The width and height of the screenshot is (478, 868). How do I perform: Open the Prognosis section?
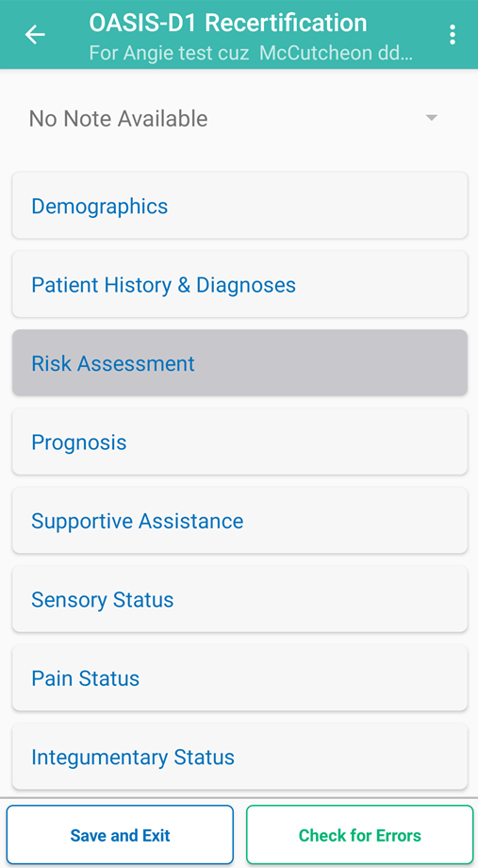pos(239,442)
